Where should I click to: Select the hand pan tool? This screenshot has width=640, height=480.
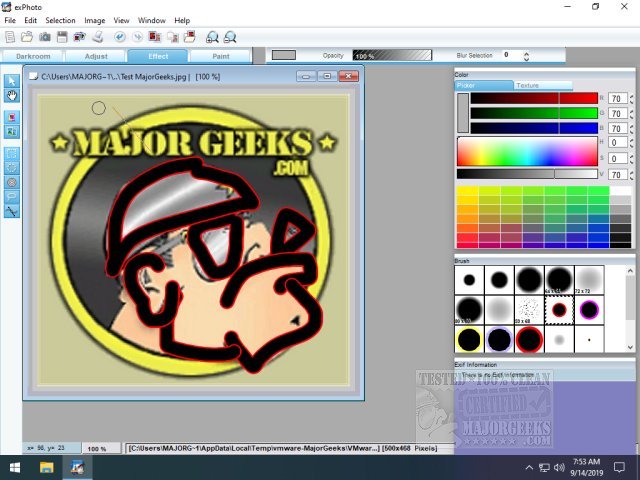coord(12,96)
